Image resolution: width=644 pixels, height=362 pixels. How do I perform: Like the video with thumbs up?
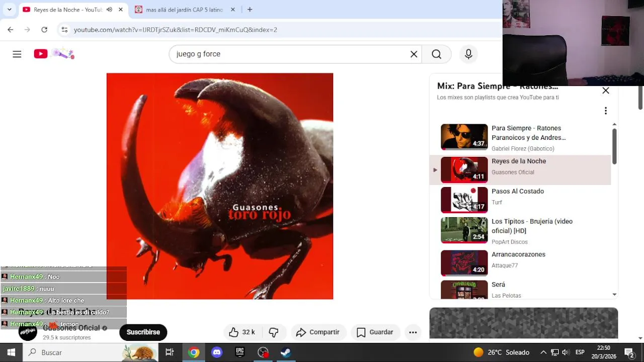[242, 332]
